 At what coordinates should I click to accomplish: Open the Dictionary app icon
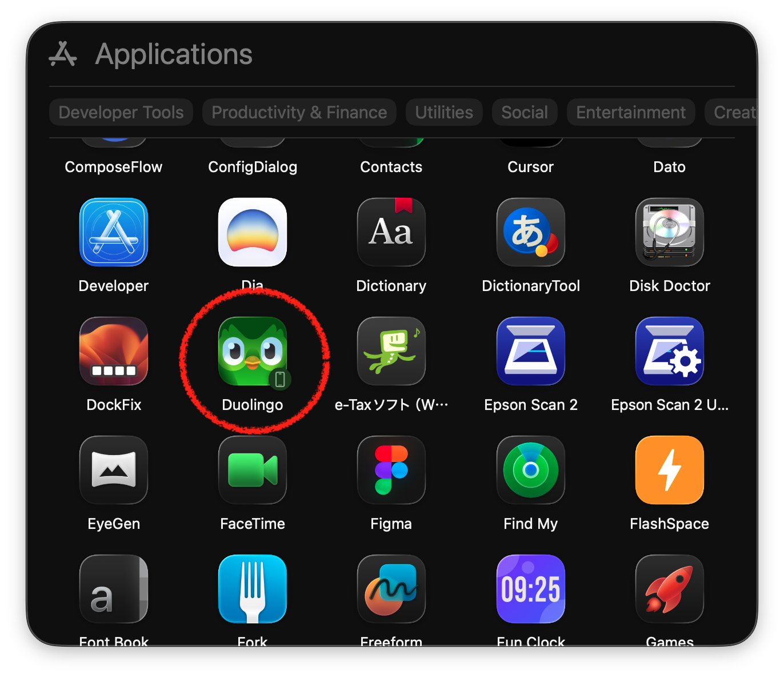pyautogui.click(x=391, y=232)
